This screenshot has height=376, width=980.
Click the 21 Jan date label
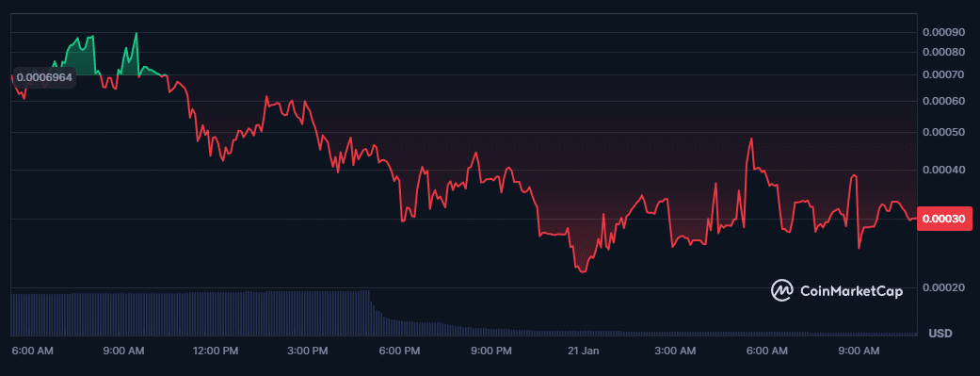click(x=584, y=351)
